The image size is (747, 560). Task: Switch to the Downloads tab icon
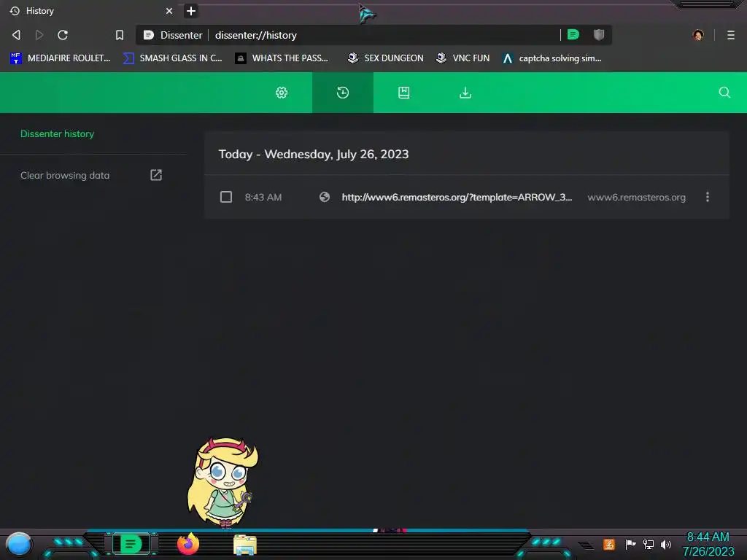(x=465, y=93)
